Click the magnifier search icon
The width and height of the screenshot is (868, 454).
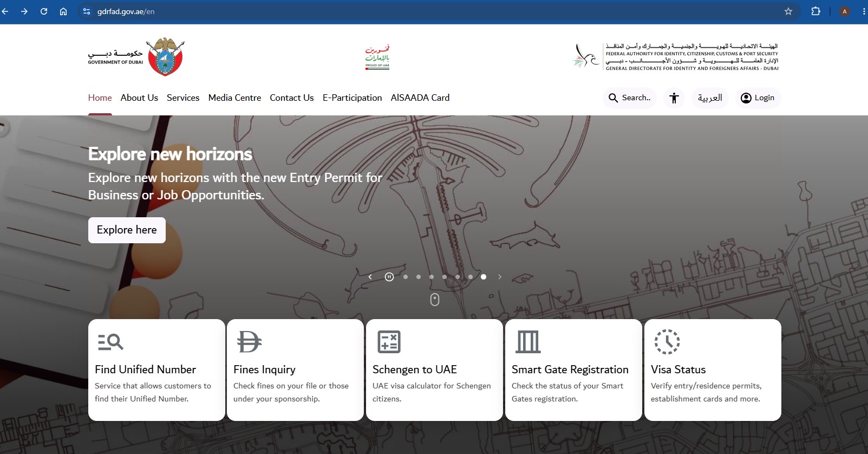coord(613,98)
